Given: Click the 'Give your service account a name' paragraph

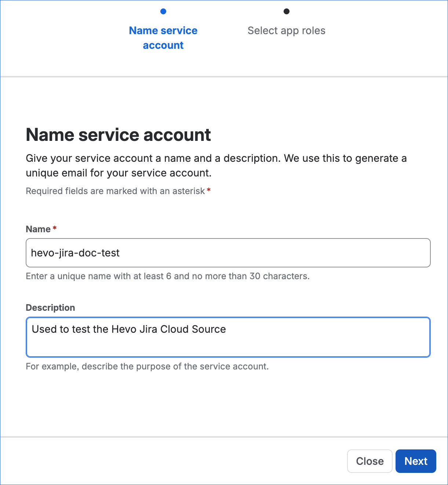Looking at the screenshot, I should click(x=216, y=165).
